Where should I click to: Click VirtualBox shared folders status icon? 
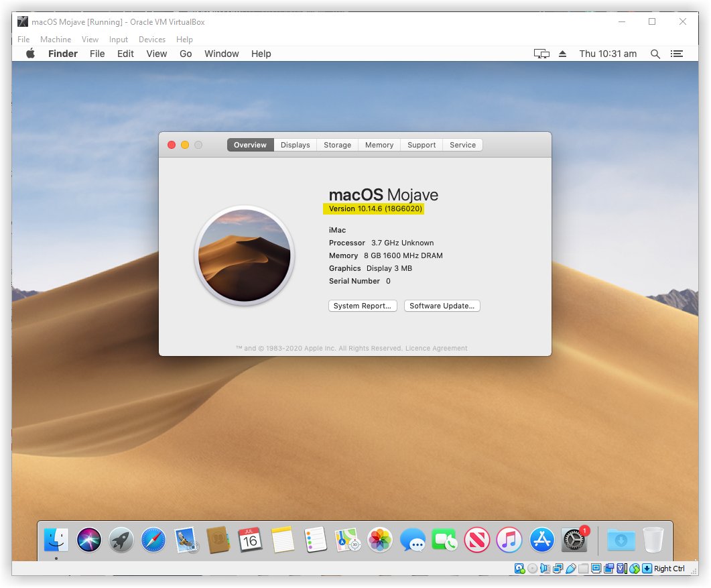click(584, 569)
